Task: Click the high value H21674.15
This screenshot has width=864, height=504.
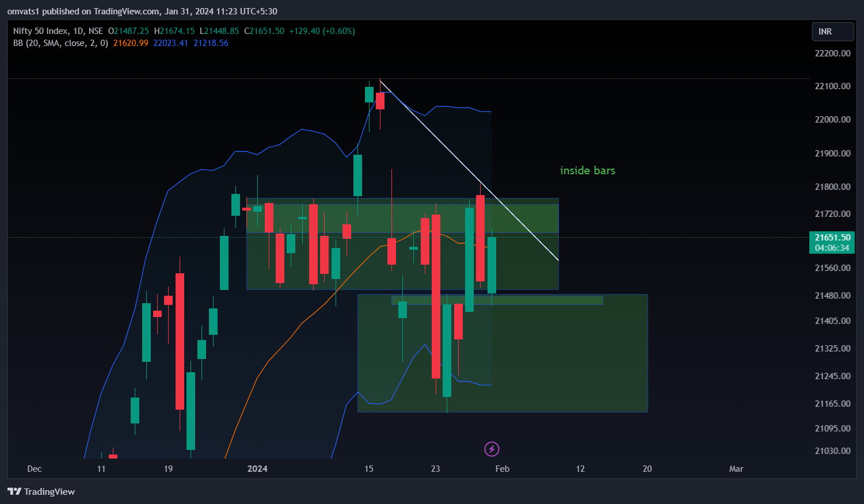Action: (174, 31)
